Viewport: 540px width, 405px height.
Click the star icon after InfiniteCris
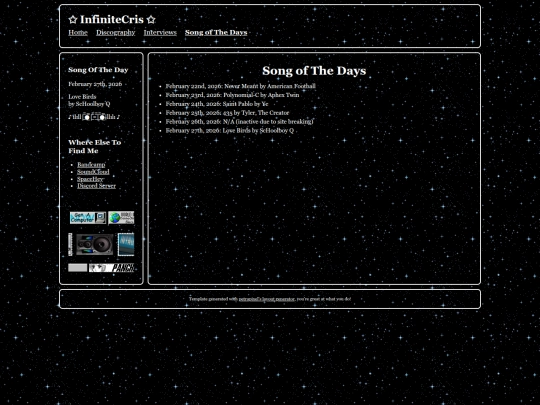point(151,20)
